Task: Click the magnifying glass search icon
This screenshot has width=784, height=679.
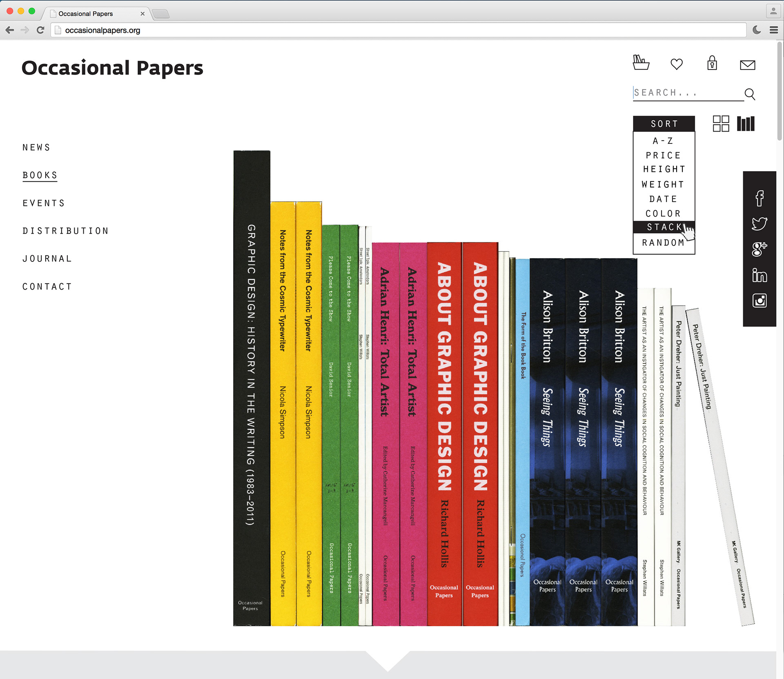Action: [749, 94]
